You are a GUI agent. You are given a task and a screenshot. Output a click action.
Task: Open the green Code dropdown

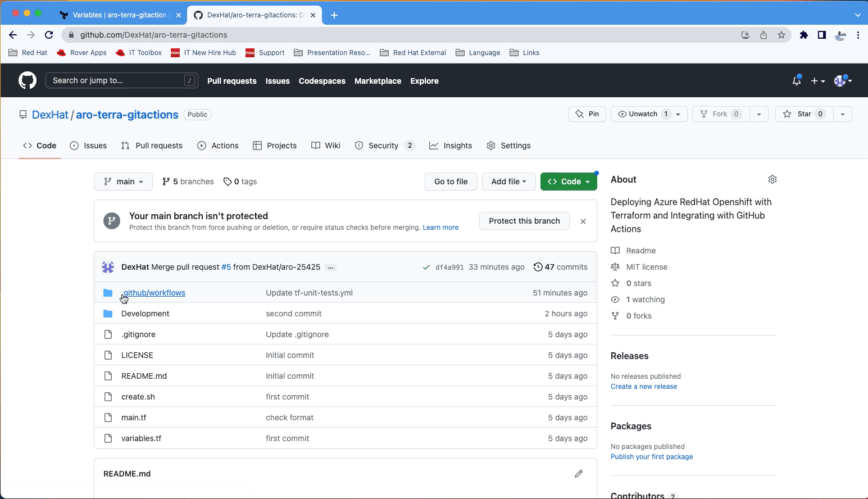[569, 182]
